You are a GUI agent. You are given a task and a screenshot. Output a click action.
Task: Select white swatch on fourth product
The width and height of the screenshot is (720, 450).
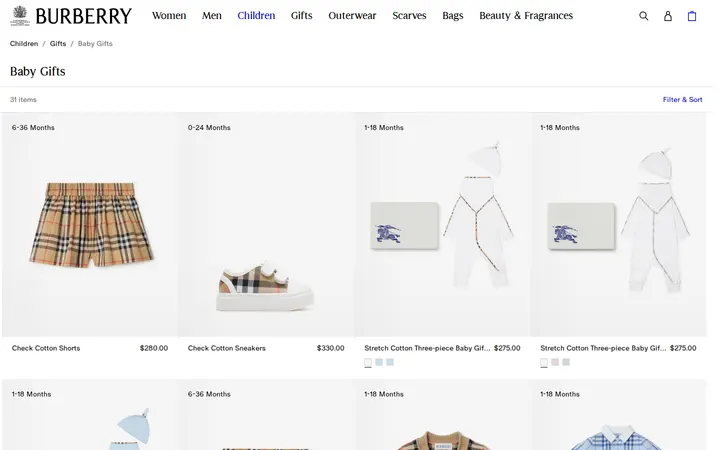coord(544,362)
